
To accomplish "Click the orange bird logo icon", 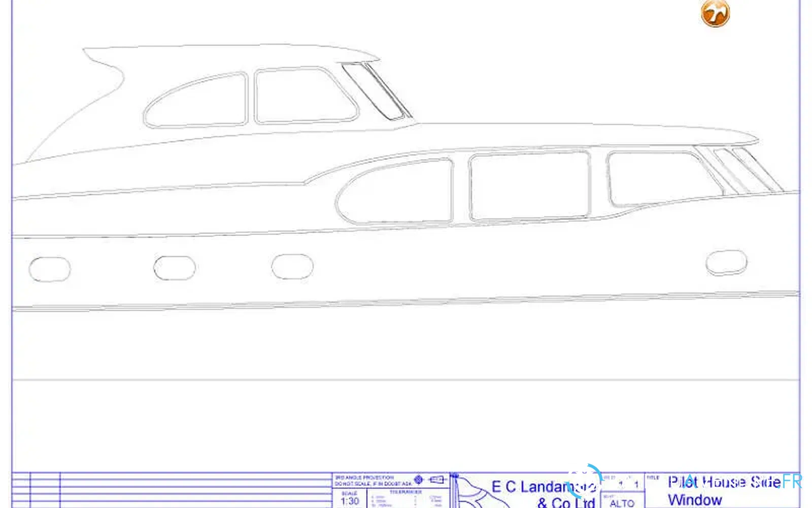I will click(x=716, y=13).
